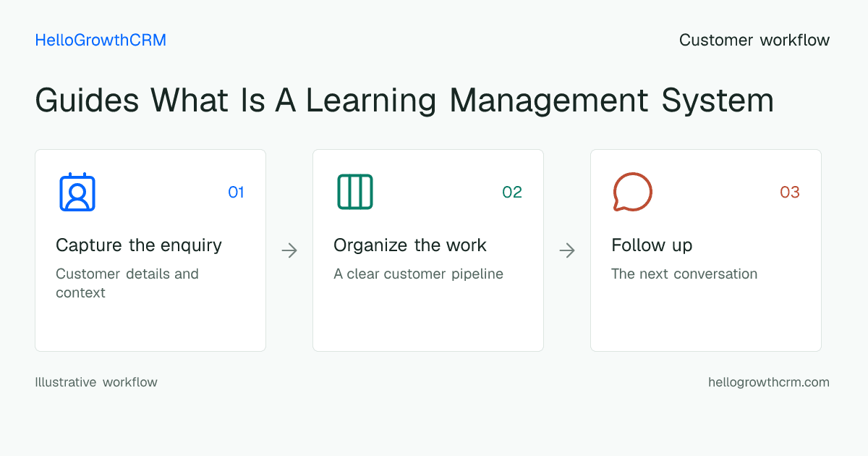Viewport: 868px width, 456px height.
Task: Click the step number 03
Action: pos(790,193)
